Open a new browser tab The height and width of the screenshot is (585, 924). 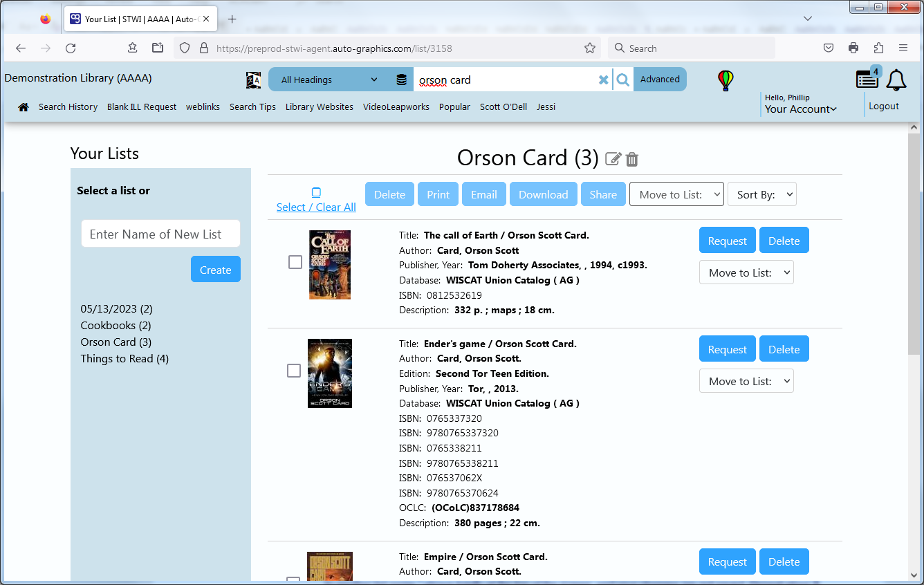tap(232, 19)
